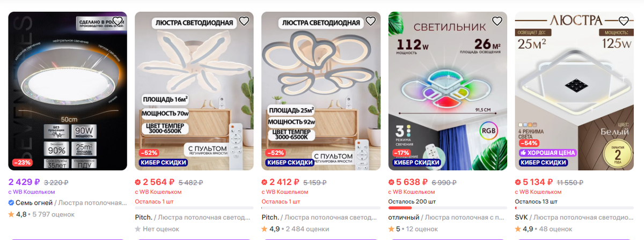The image size is (644, 240).
Task: Click star rating 4,8 with 5 797 оценок
Action: (x=41, y=214)
